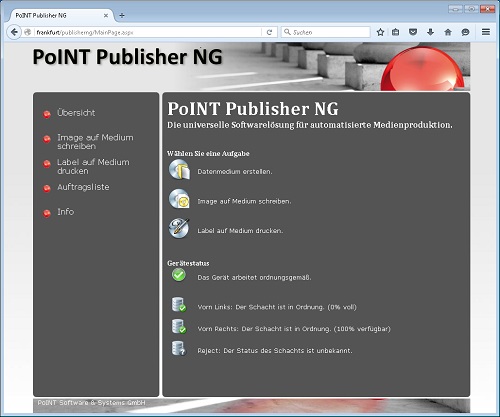This screenshot has width=500, height=417.
Task: Click the address bar URL field
Action: tap(147, 32)
